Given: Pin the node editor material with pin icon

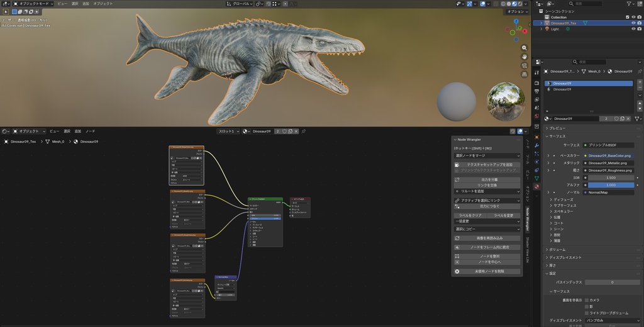Looking at the screenshot, I should [x=304, y=131].
